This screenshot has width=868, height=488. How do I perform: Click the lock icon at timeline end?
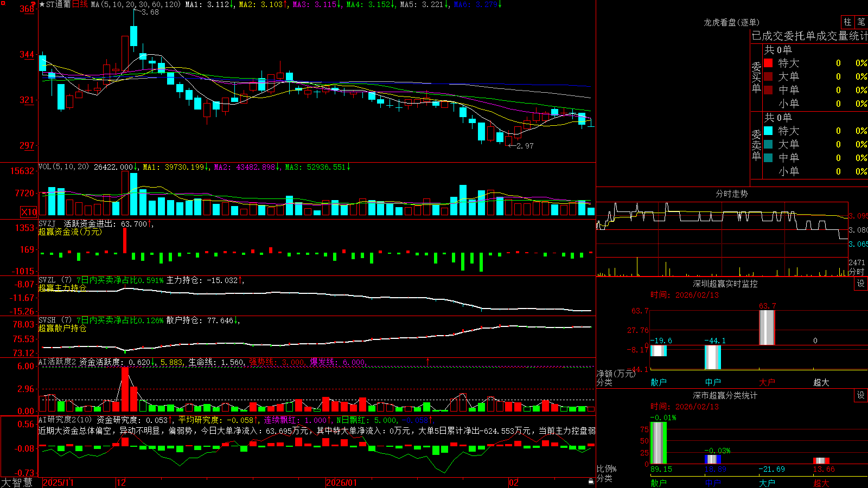591,481
